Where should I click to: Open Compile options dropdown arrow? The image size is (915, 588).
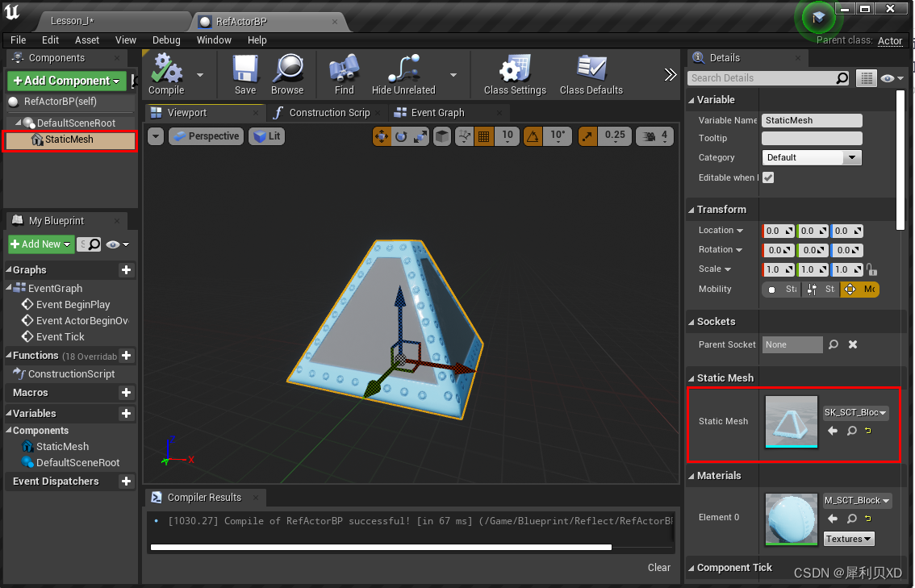tap(200, 75)
